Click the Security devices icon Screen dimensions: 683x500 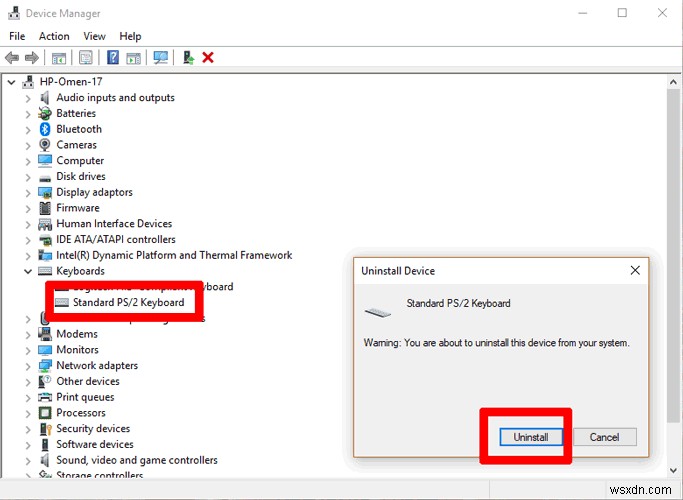click(x=45, y=429)
